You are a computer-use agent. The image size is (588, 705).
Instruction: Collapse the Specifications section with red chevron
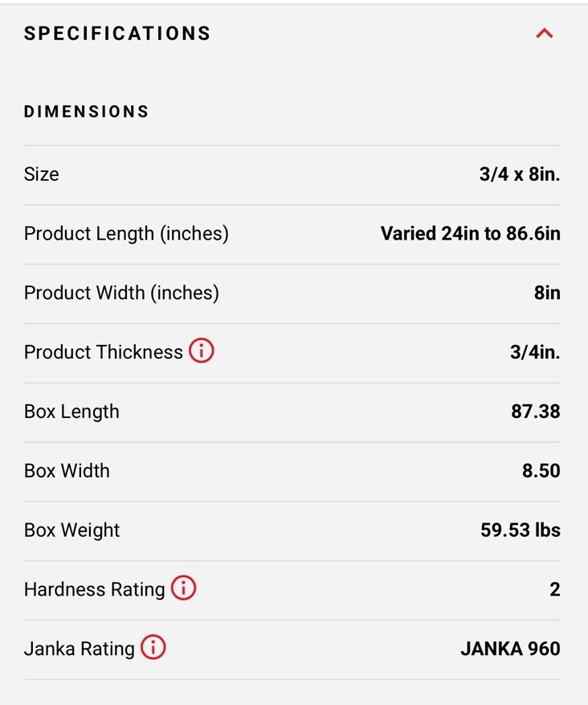click(x=545, y=33)
